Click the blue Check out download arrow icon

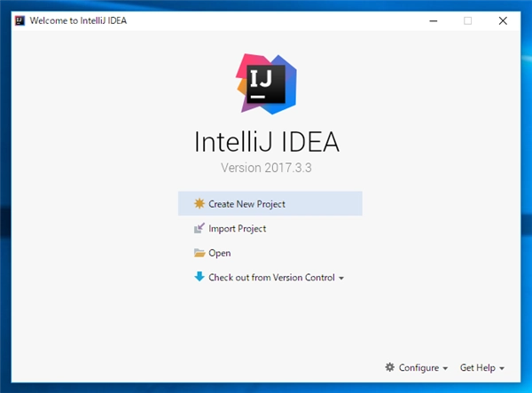pos(199,277)
